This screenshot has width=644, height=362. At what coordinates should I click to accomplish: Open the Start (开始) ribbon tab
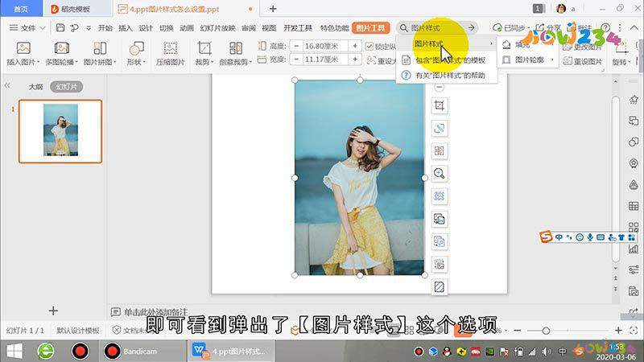[105, 28]
